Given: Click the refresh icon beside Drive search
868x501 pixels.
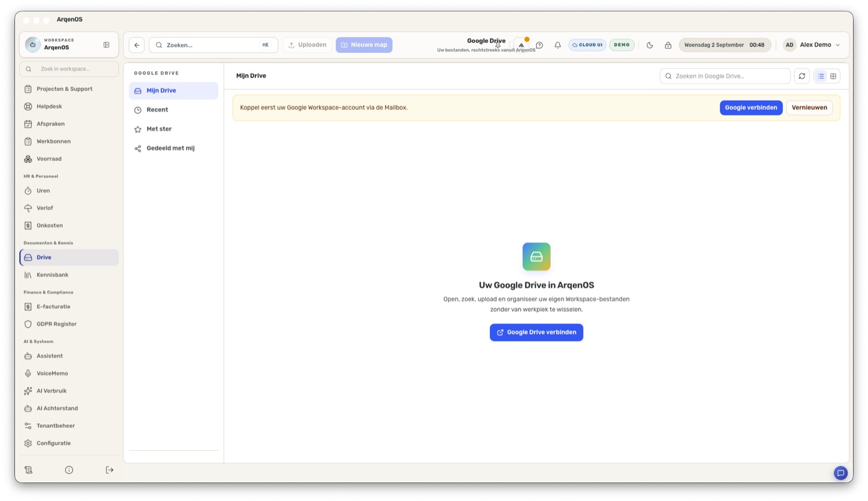Looking at the screenshot, I should pyautogui.click(x=802, y=76).
